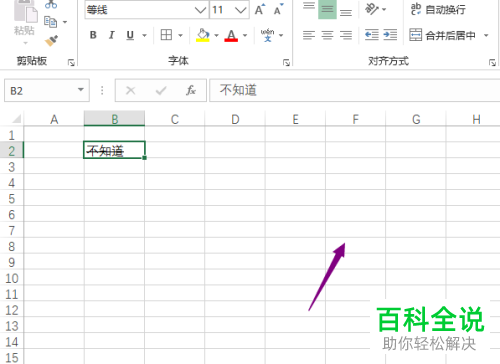Align text left
Screen dimensions: 500x364
coord(309,35)
